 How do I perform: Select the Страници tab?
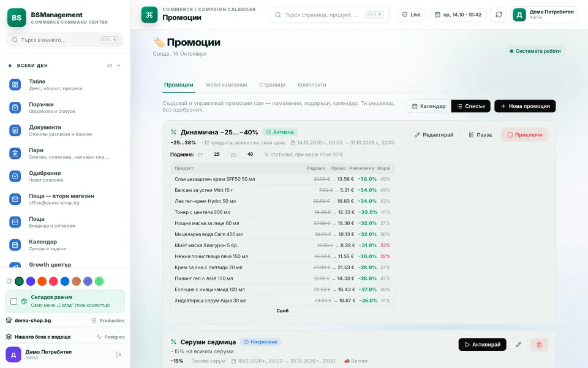272,85
